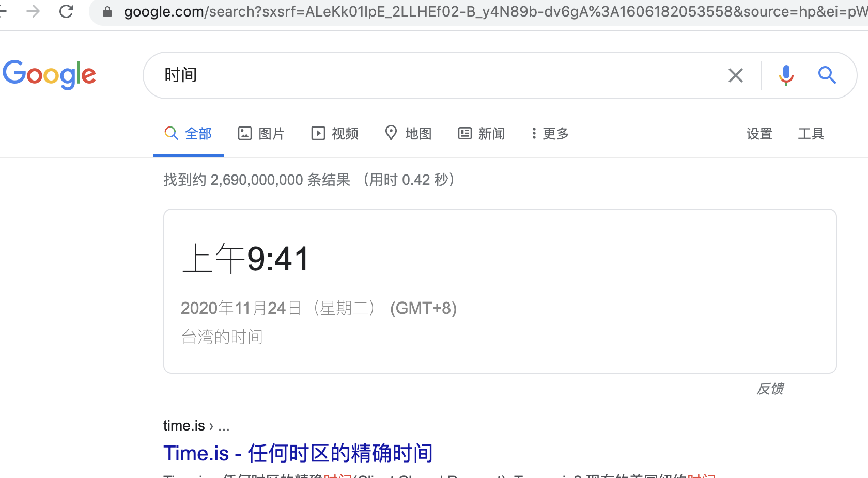
Task: Switch to the 图片 images tab
Action: coord(261,134)
